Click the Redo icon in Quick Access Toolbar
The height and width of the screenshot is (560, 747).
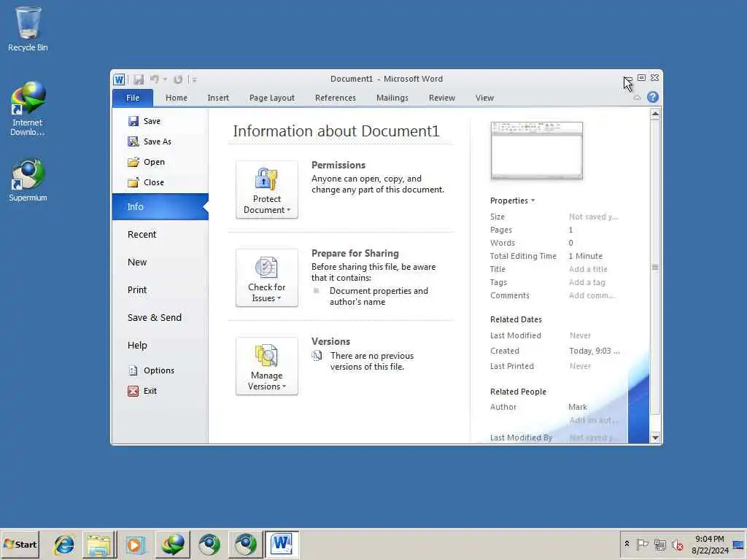178,79
